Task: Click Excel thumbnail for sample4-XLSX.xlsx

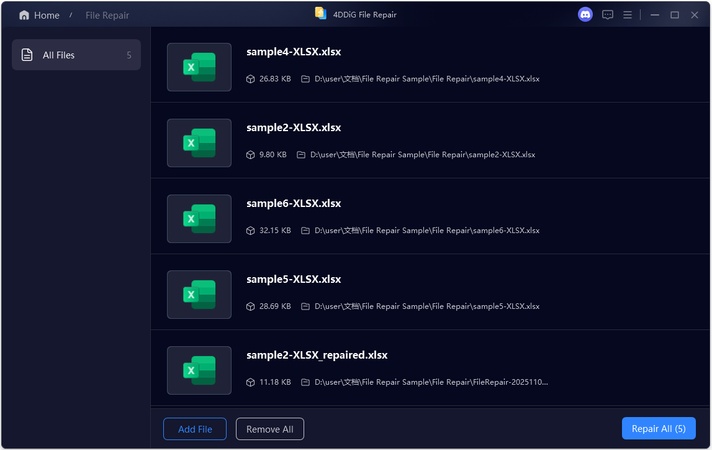Action: [x=199, y=67]
